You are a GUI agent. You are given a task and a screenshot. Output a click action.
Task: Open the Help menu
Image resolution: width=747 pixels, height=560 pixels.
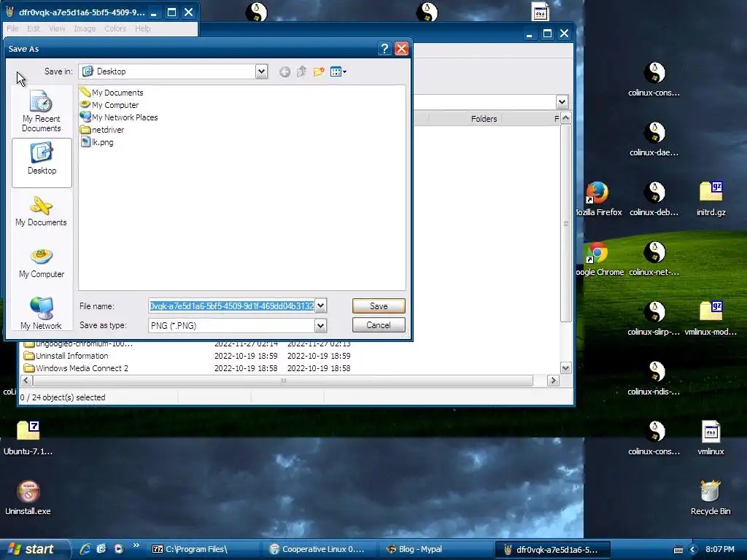(142, 28)
